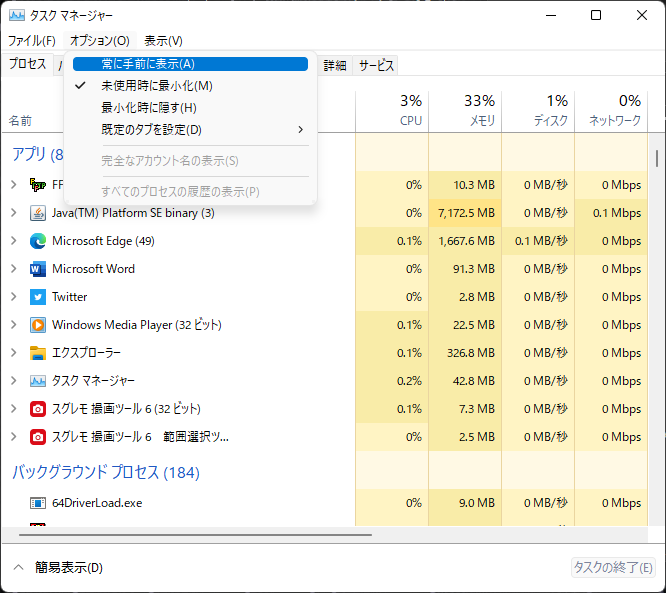Image resolution: width=666 pixels, height=593 pixels.
Task: Click the エクスプローラー folder icon
Action: [x=38, y=353]
